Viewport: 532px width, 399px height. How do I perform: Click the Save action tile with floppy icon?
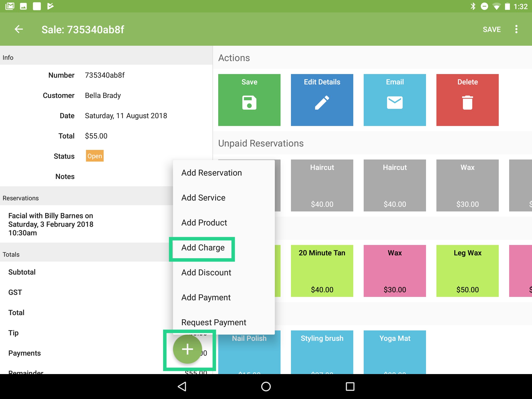(x=249, y=100)
